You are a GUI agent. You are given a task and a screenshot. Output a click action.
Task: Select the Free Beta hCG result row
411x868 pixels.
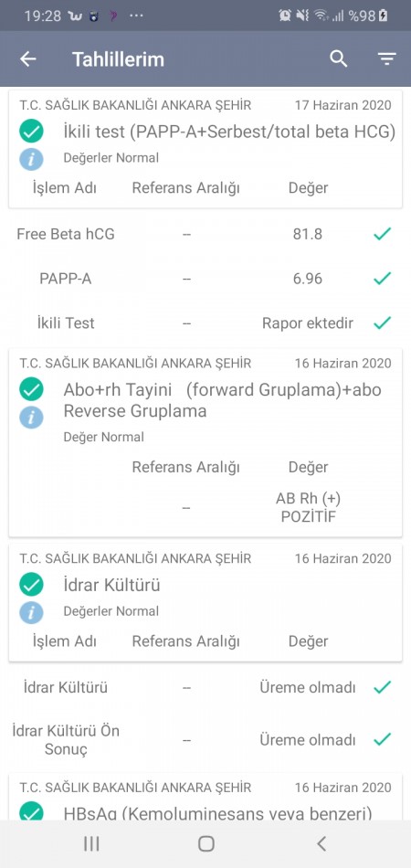tap(205, 234)
